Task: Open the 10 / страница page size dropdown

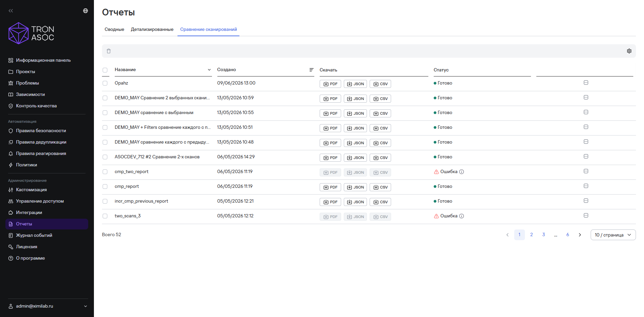Action: click(613, 235)
